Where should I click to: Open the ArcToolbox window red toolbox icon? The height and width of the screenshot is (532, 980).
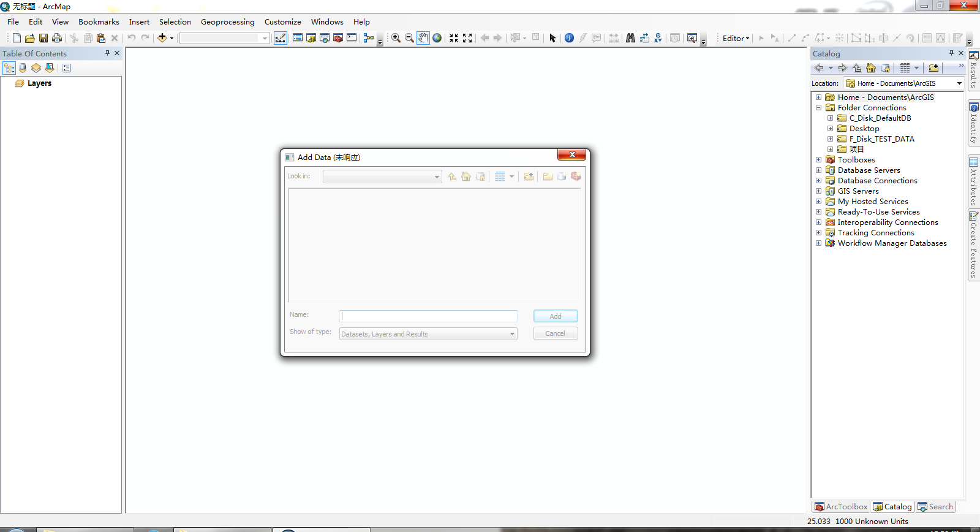click(338, 38)
